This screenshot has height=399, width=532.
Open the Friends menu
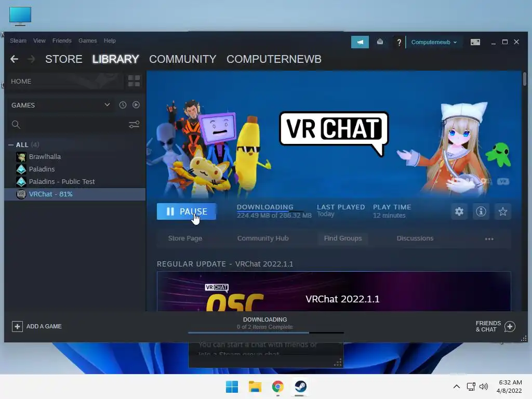[x=62, y=41]
